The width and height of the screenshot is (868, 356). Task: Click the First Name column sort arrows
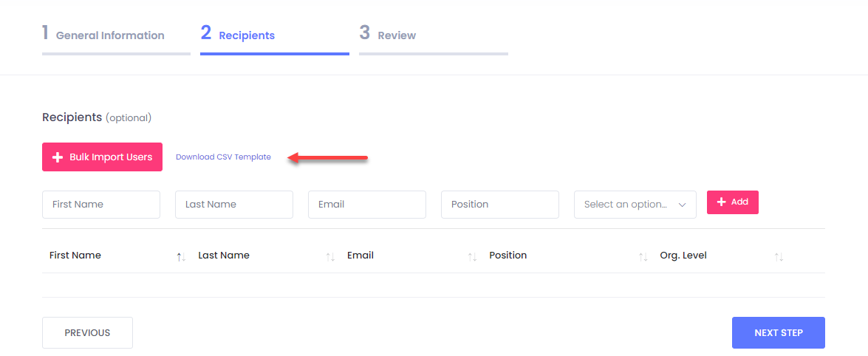(x=181, y=256)
